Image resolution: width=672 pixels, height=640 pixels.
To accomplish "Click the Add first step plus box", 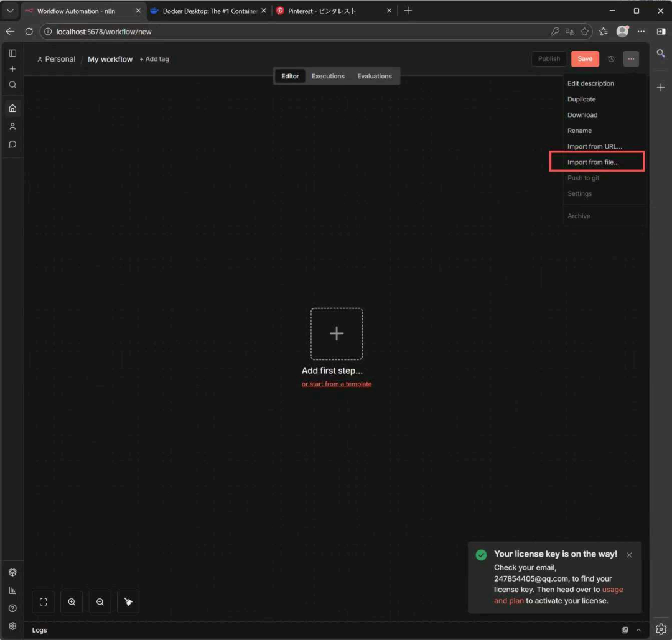I will pyautogui.click(x=337, y=334).
